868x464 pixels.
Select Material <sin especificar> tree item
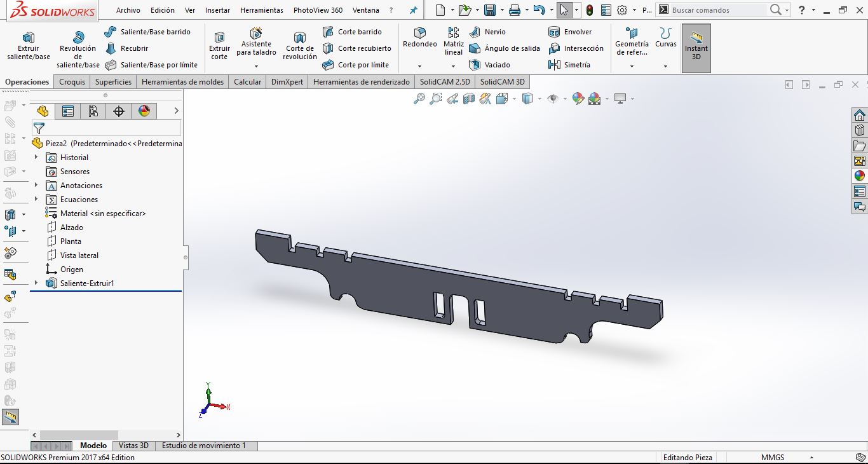[103, 213]
